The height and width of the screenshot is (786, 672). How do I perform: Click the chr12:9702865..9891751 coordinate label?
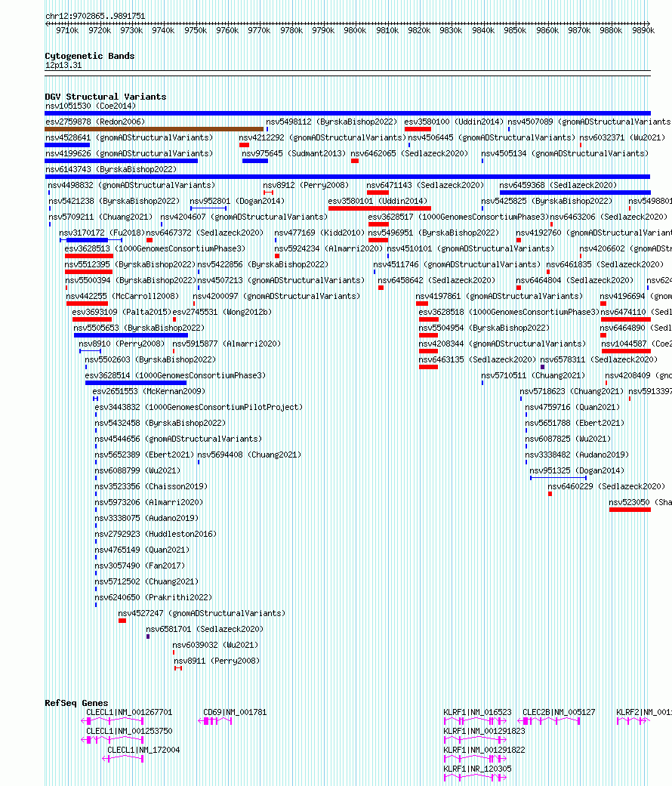(x=95, y=16)
